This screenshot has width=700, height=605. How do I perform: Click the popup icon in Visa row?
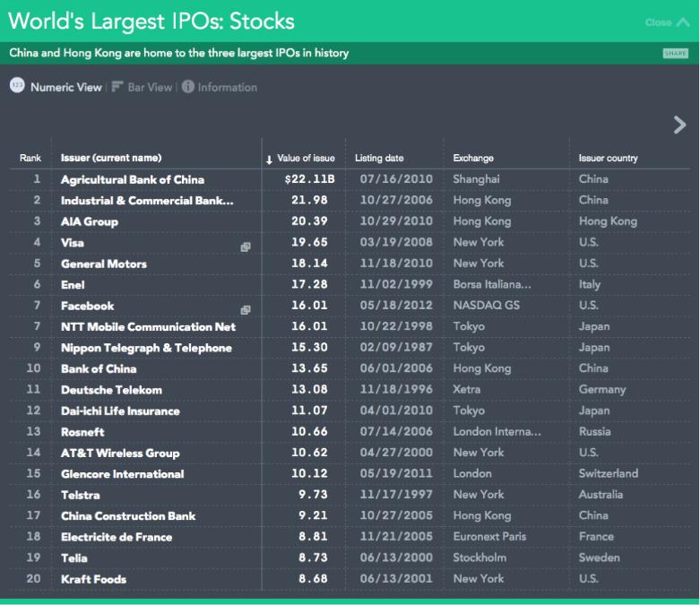click(246, 246)
